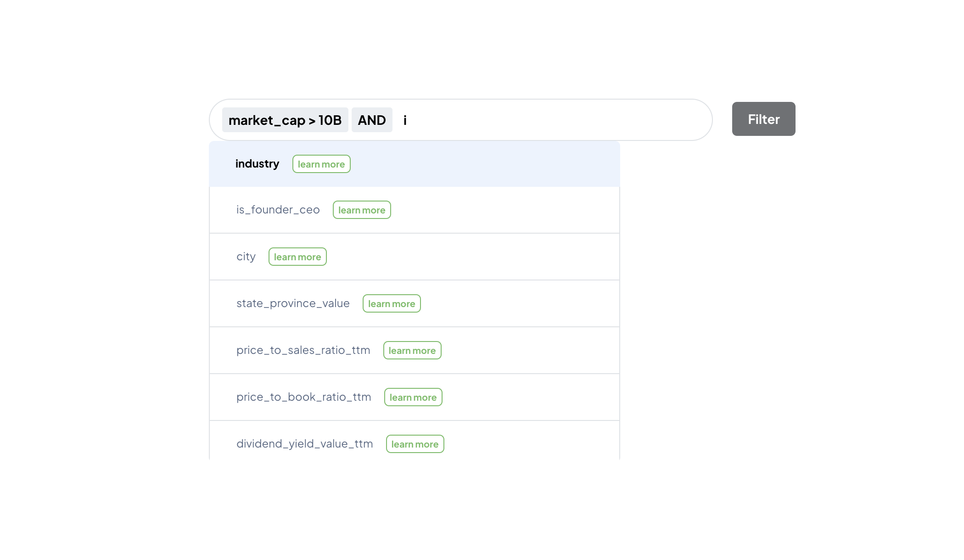Open learn more for is_founder_ceo
Image resolution: width=964 pixels, height=560 pixels.
tap(362, 210)
